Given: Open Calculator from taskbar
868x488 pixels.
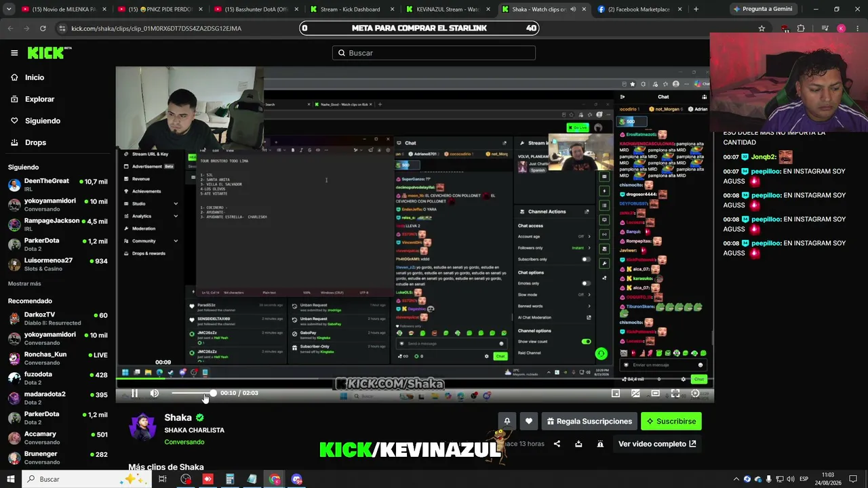Looking at the screenshot, I should (230, 479).
